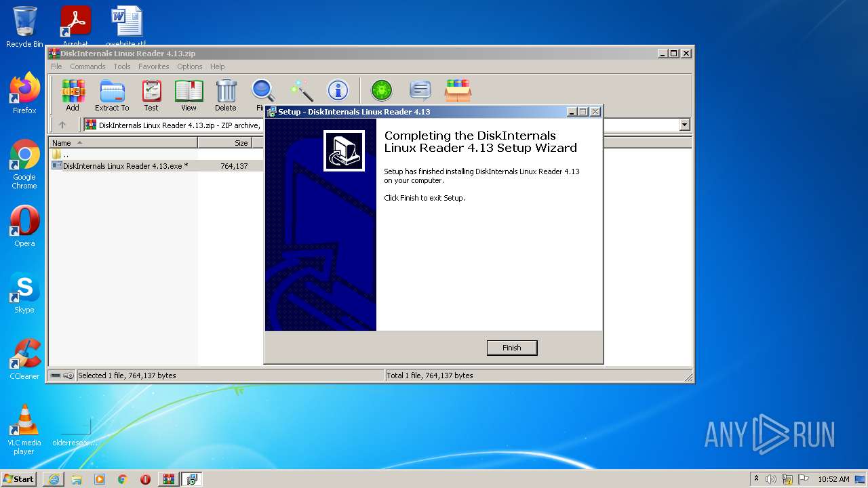Screen dimensions: 868x488
Task: Click the olderresear... desktop file
Action: coord(75,430)
